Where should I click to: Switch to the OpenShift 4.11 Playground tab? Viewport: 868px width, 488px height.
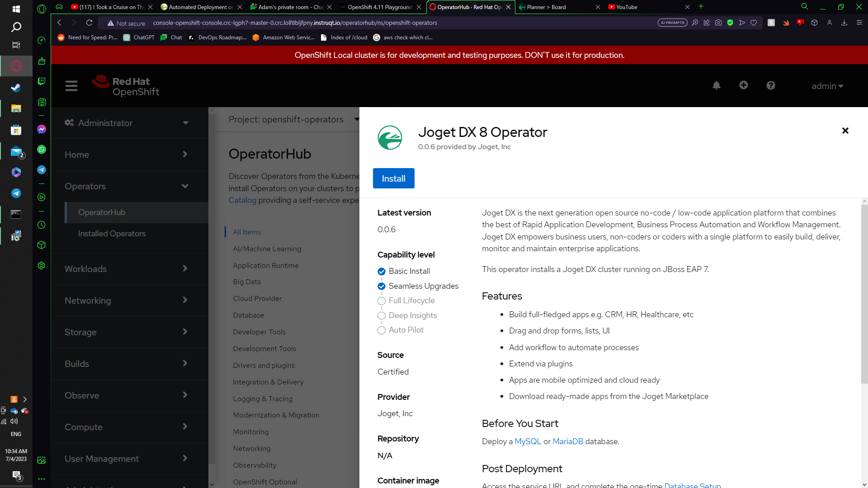pyautogui.click(x=379, y=7)
